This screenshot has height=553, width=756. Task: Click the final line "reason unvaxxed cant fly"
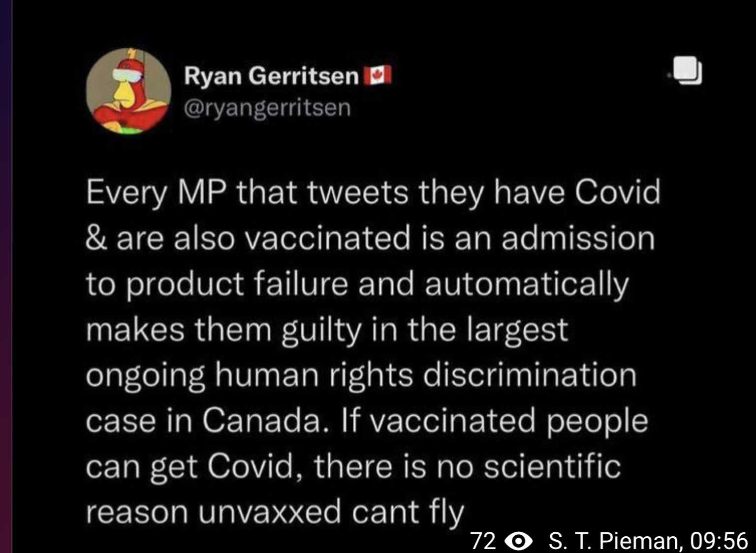tap(275, 512)
